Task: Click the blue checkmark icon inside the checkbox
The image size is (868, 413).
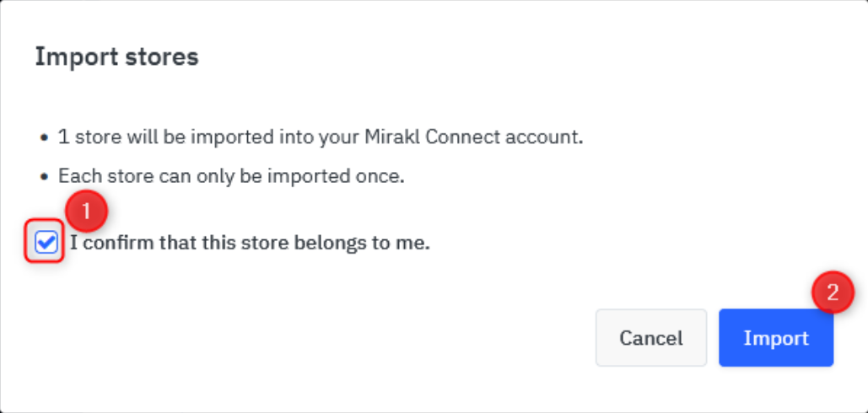Action: tap(46, 242)
